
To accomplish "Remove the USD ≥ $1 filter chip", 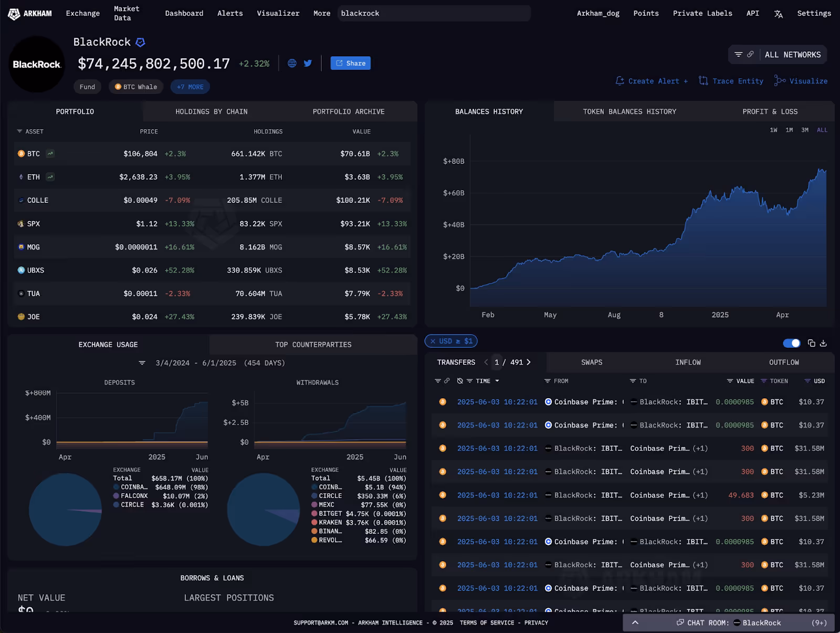I will click(x=433, y=341).
